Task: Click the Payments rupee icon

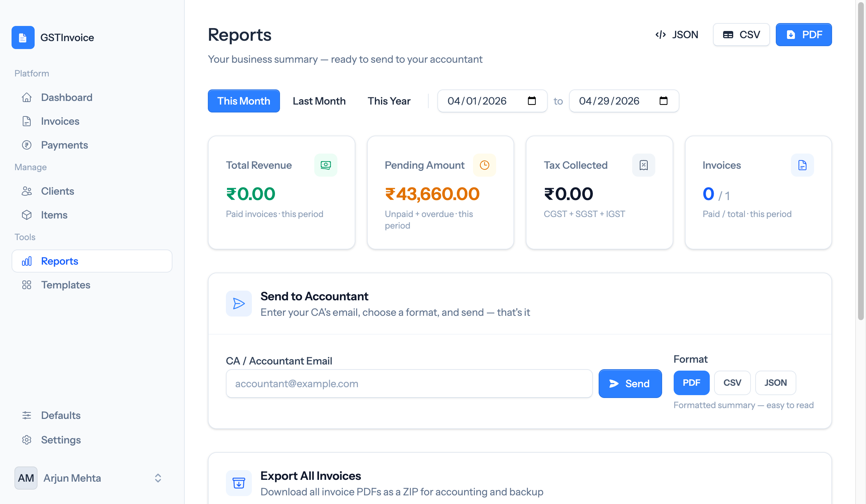Action: (x=27, y=145)
